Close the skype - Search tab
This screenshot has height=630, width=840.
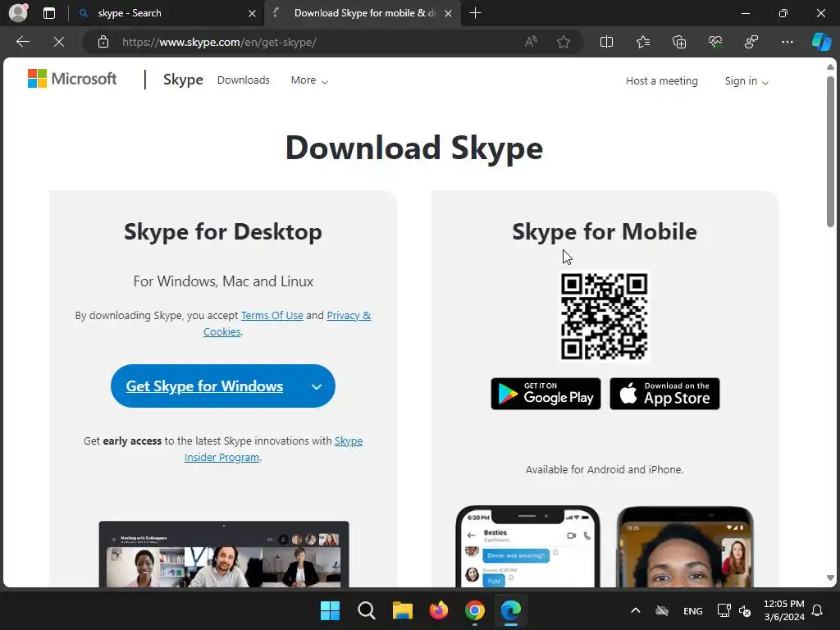pyautogui.click(x=252, y=13)
